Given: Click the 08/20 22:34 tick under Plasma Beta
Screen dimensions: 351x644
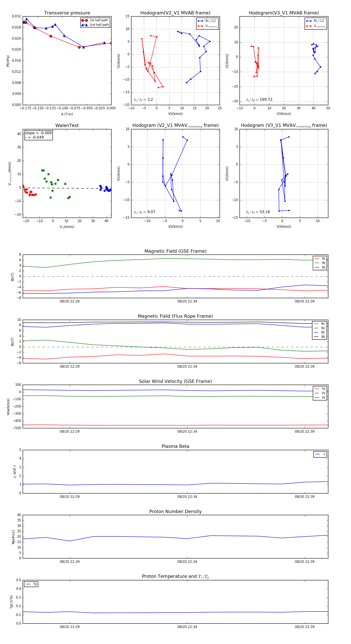Looking at the screenshot, I should click(x=187, y=497).
